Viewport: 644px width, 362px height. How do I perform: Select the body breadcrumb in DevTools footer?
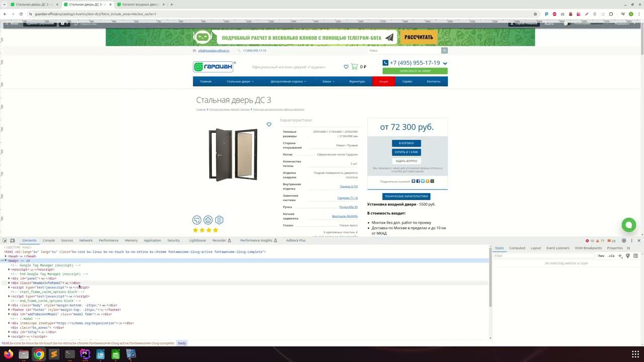[x=182, y=343]
